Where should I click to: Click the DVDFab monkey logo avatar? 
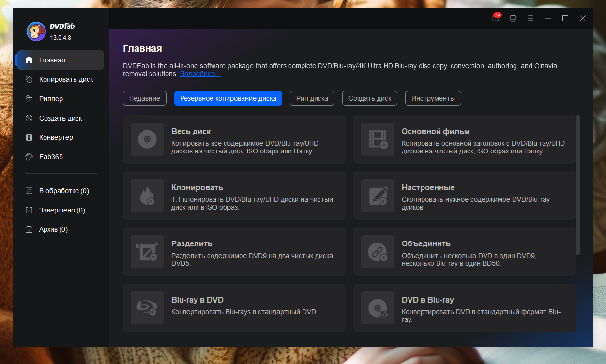pos(36,31)
